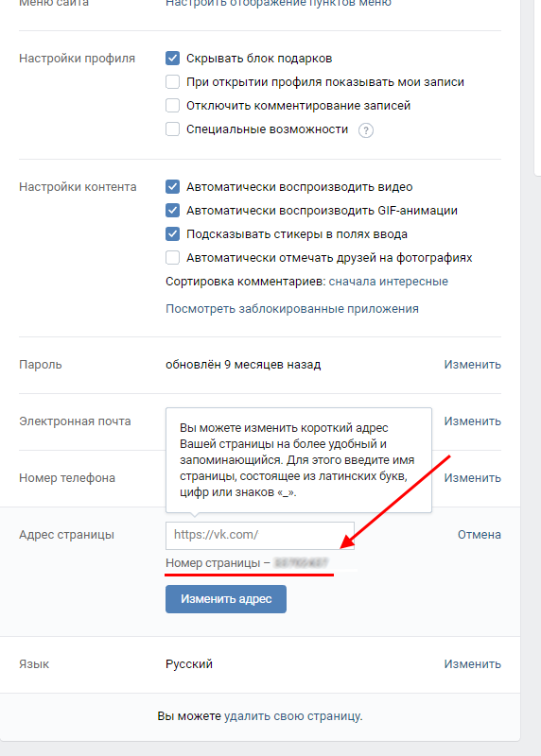Focus the https://vk.com/ address input field
This screenshot has width=541, height=756.
pos(260,535)
